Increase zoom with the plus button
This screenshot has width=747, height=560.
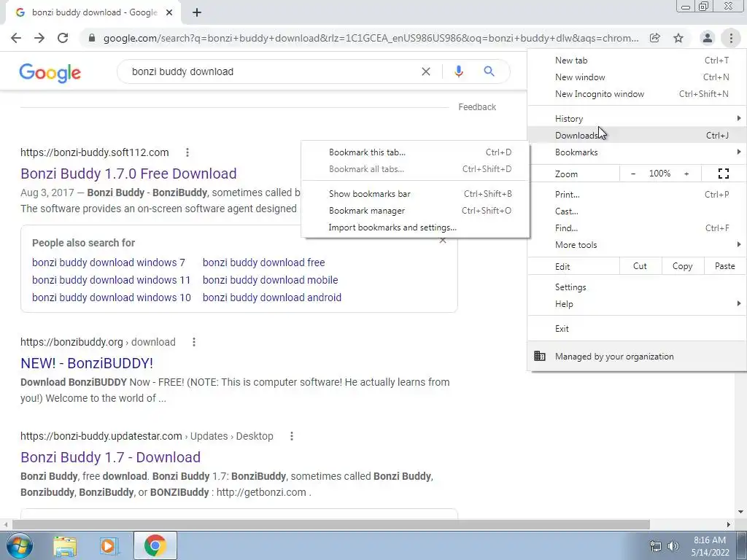686,174
